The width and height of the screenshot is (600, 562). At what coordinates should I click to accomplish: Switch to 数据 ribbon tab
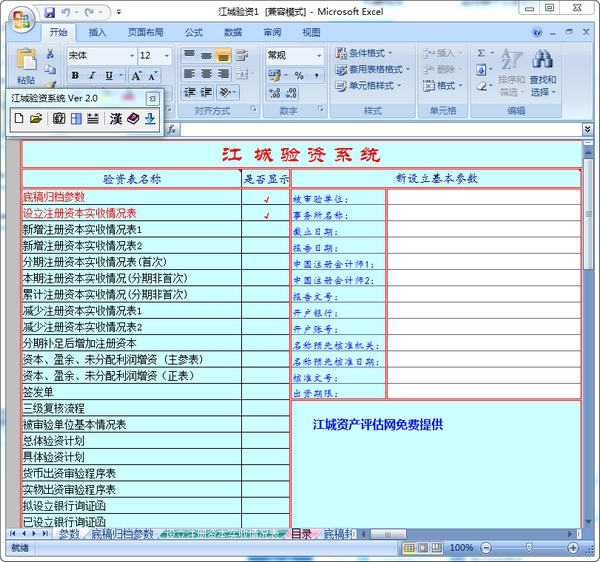(233, 33)
